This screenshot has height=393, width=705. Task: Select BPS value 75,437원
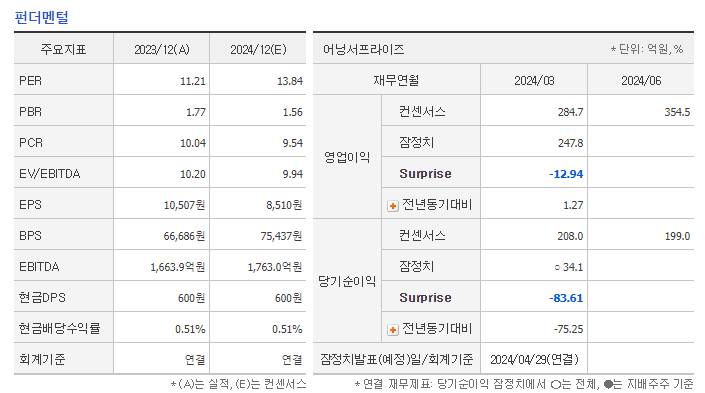click(x=281, y=236)
